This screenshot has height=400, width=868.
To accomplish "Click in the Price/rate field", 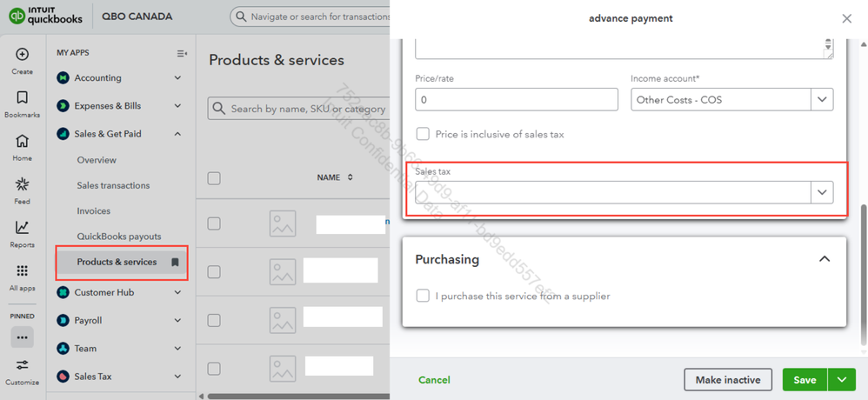I will point(517,100).
